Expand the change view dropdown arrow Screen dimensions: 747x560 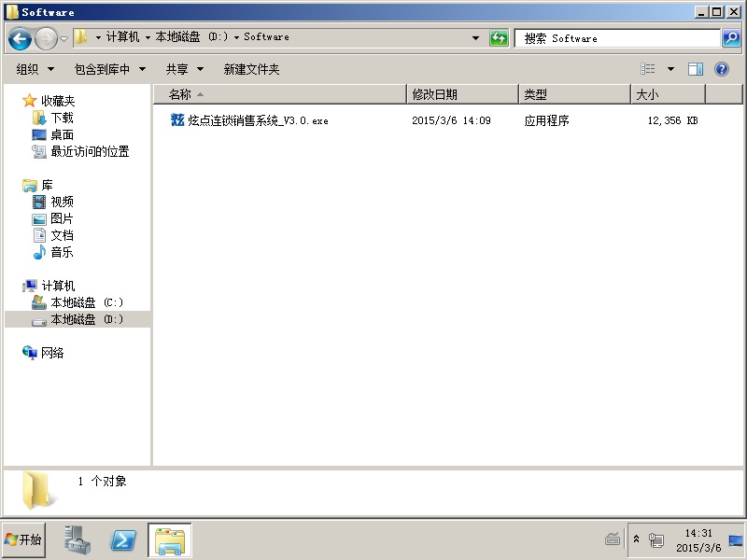670,69
